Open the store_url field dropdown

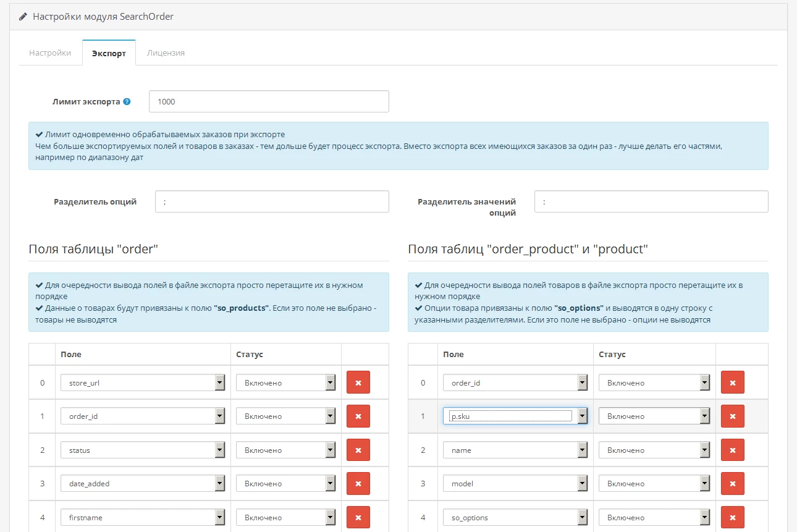pyautogui.click(x=143, y=382)
